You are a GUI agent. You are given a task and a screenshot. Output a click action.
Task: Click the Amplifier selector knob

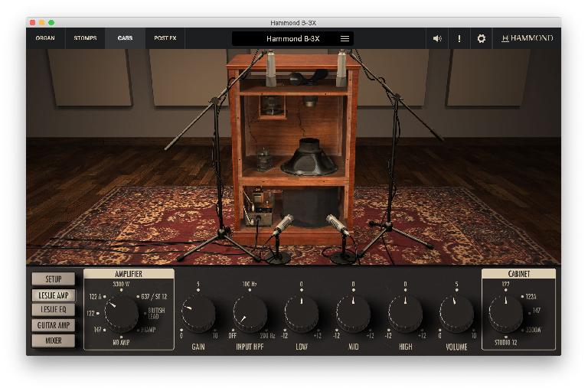point(121,314)
